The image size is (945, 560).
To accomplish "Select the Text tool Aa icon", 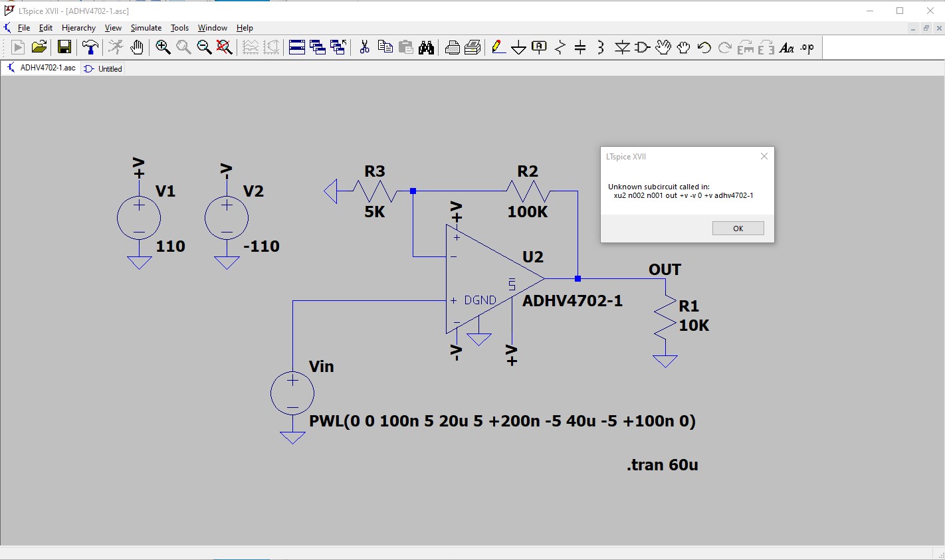I will 787,47.
